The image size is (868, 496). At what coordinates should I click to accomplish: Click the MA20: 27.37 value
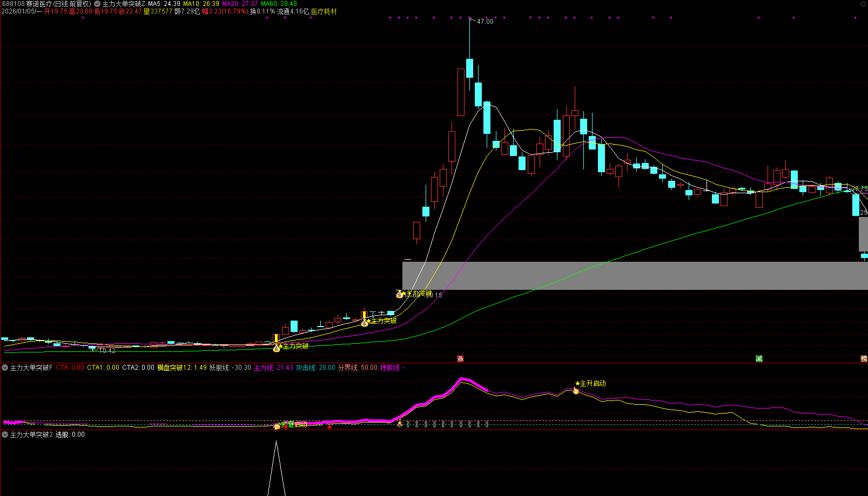tap(240, 4)
